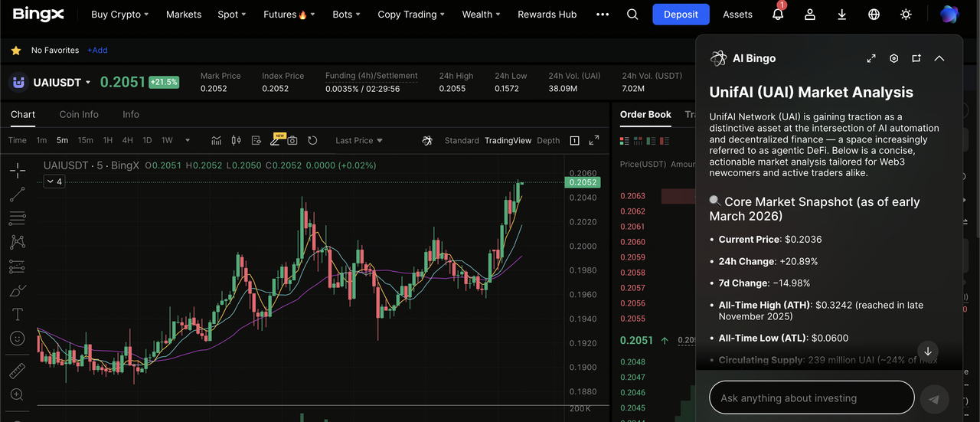Click the +Add favorites link
Image resolution: width=980 pixels, height=422 pixels.
click(x=97, y=51)
